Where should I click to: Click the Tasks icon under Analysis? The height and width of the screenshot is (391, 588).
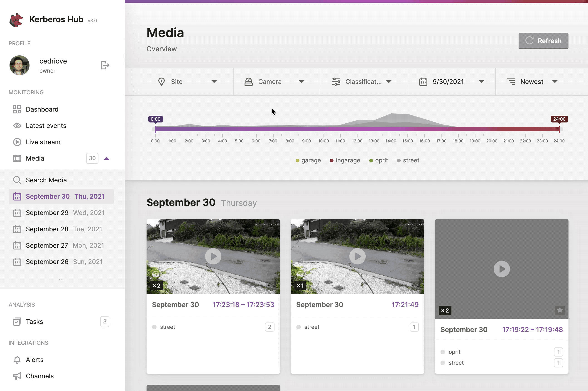click(17, 321)
